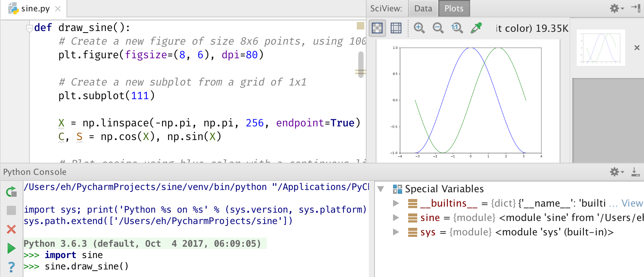Open console help question mark icon
Viewport: 644px width, 277px height.
[x=11, y=267]
